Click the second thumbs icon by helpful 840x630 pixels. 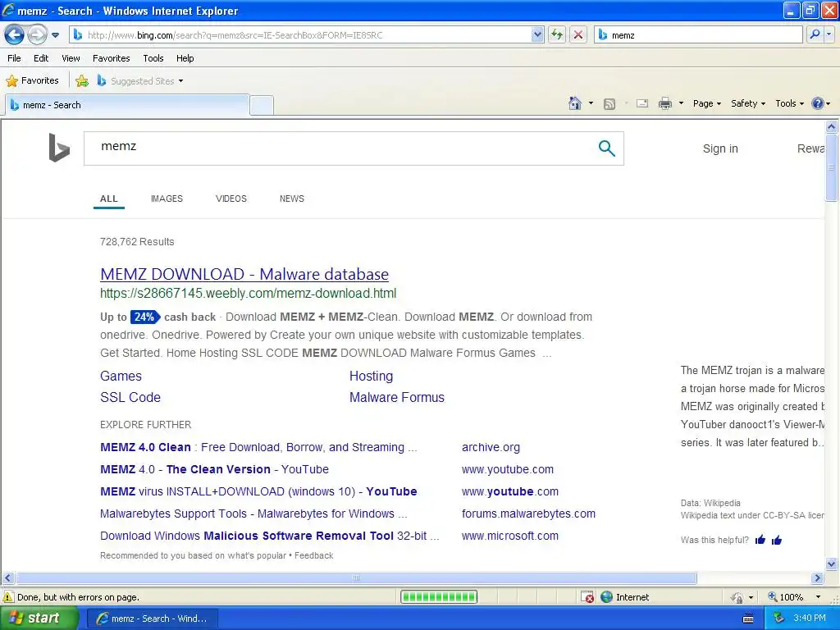coord(776,540)
